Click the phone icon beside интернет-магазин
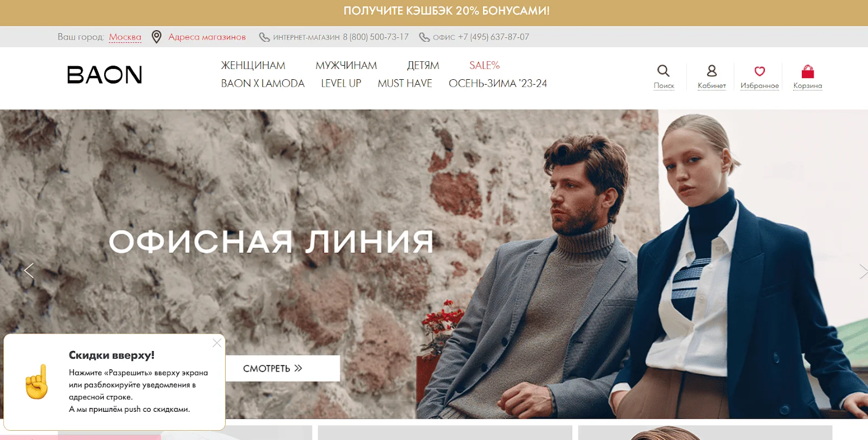This screenshot has width=868, height=440. (x=264, y=37)
